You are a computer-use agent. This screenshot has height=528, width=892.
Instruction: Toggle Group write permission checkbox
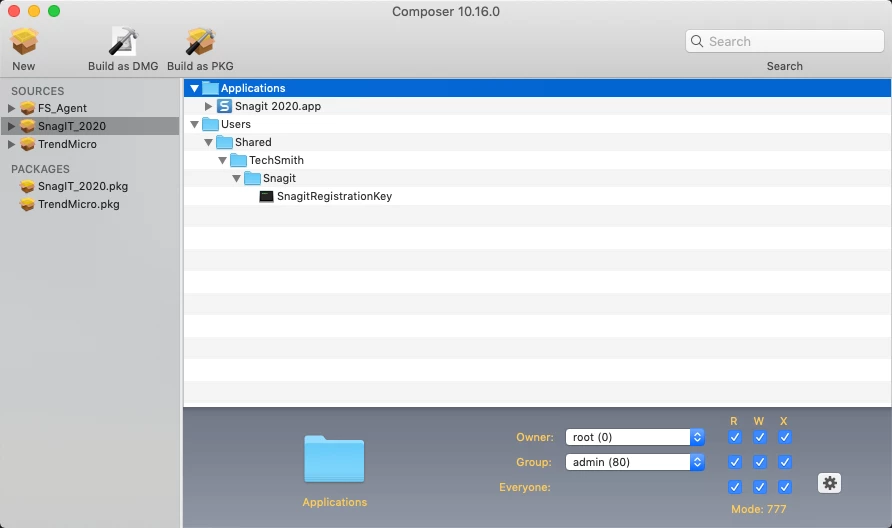(759, 462)
